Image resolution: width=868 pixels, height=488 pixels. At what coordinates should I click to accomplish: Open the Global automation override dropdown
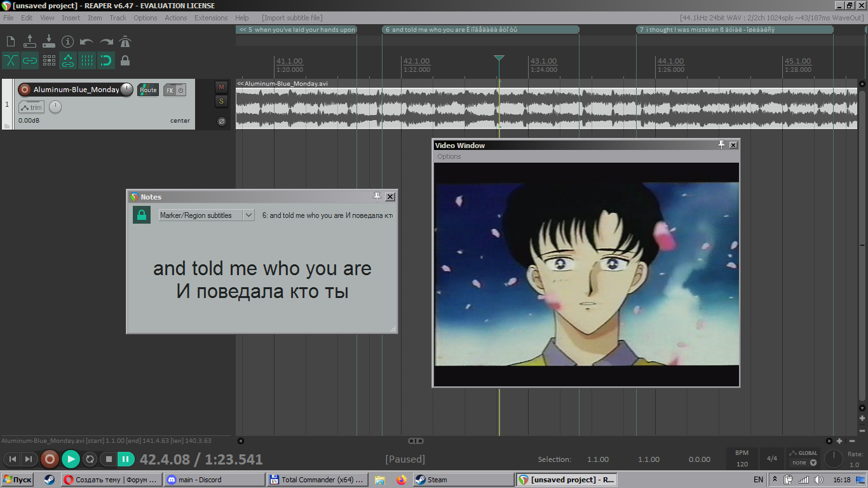point(803,458)
